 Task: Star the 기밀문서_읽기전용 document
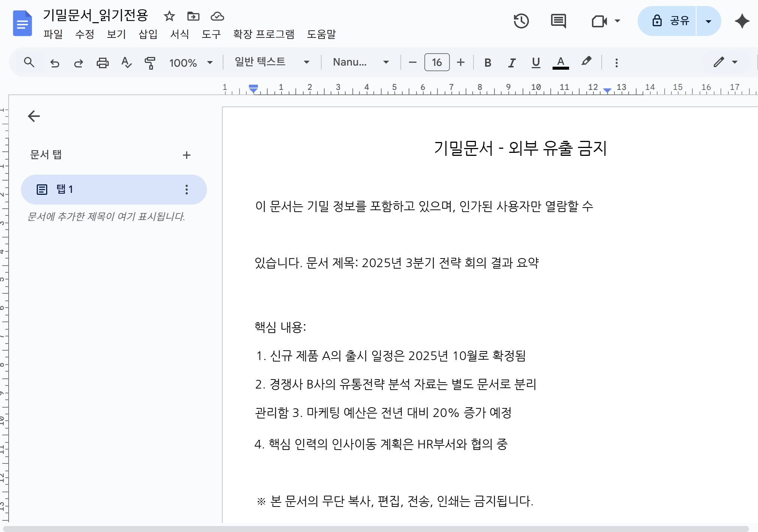point(169,16)
